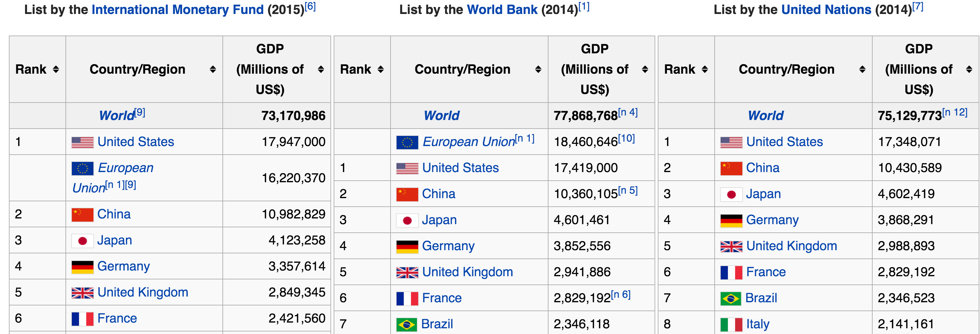
Task: Click the Germany flag in World Bank table
Action: click(x=407, y=247)
